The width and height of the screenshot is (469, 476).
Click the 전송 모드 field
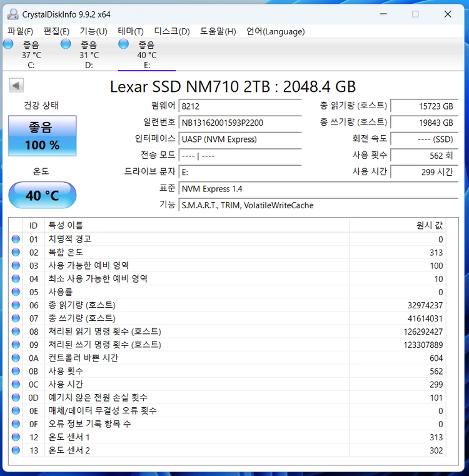[x=240, y=156]
